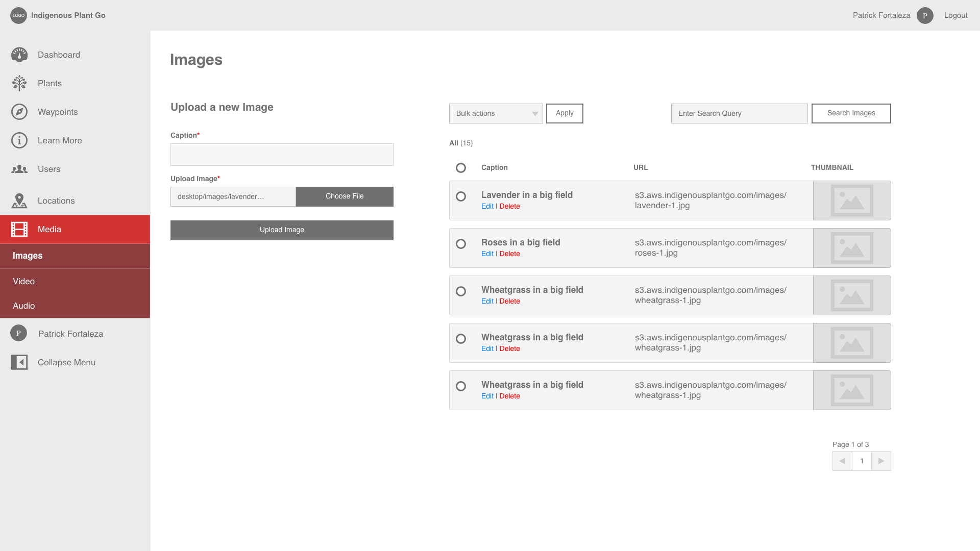Select the Waypoints compass icon
This screenshot has height=551, width=980.
pyautogui.click(x=19, y=112)
